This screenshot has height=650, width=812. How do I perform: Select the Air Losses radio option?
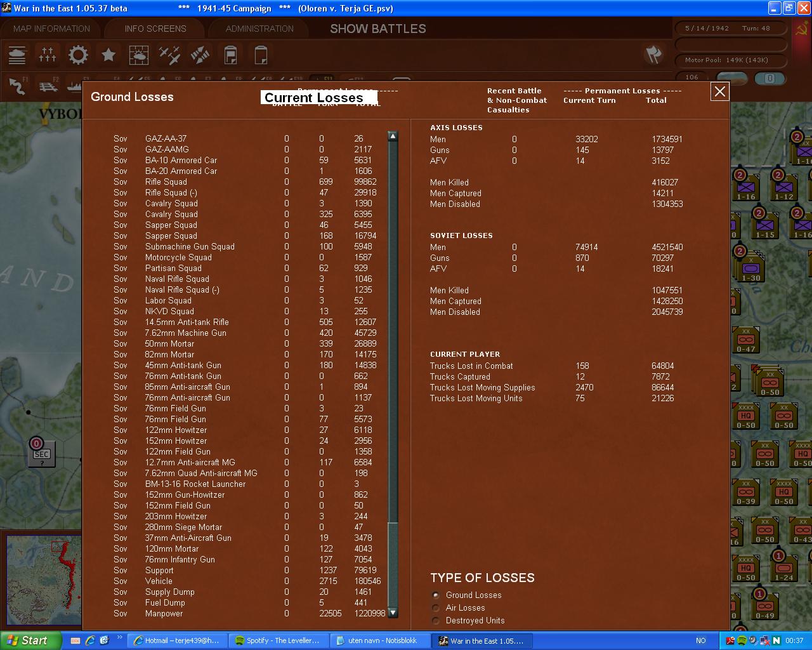coord(436,607)
